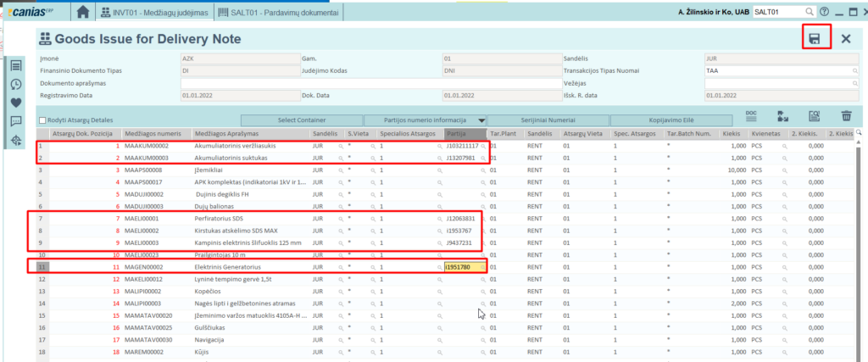Open the Transakcijos Tipas Nuomai lookup
This screenshot has width=868, height=362.
(854, 71)
